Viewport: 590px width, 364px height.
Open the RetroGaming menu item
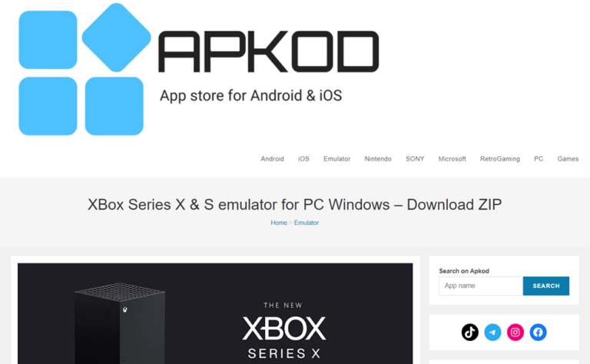[499, 159]
